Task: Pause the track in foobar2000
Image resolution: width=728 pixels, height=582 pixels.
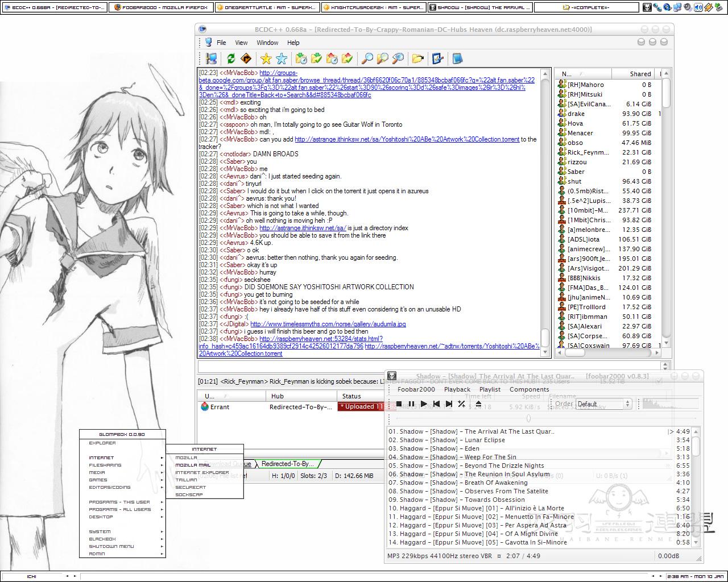Action: (412, 404)
